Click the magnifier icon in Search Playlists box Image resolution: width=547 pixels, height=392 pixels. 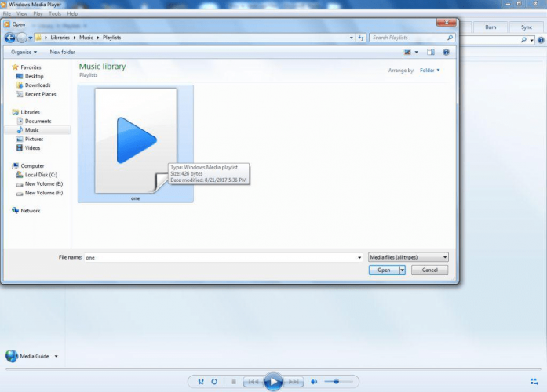(450, 38)
